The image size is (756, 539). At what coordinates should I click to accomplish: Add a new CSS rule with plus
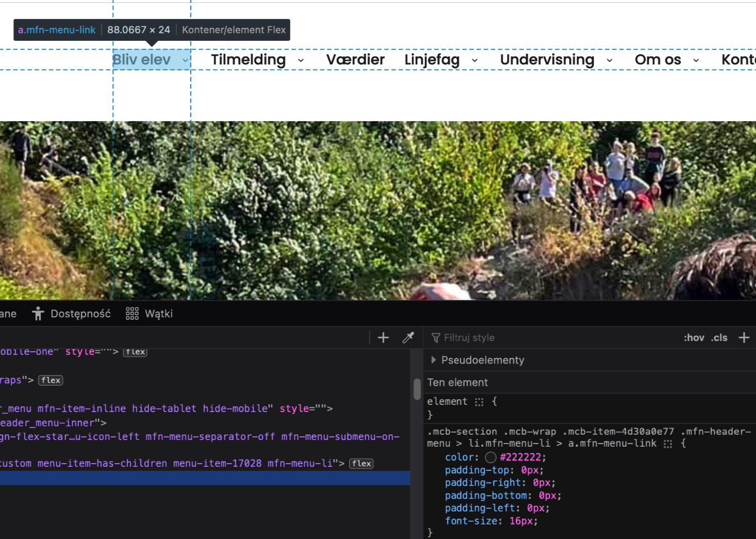coord(744,338)
